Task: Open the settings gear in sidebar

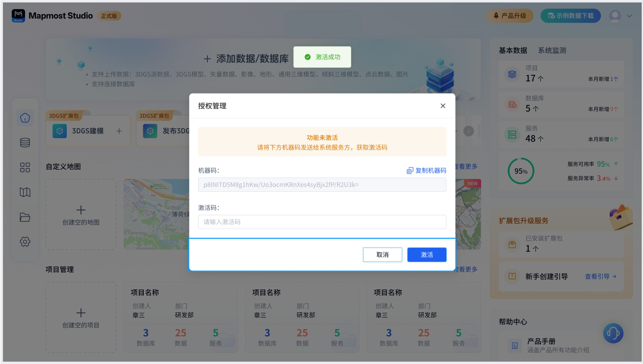Action: point(25,242)
